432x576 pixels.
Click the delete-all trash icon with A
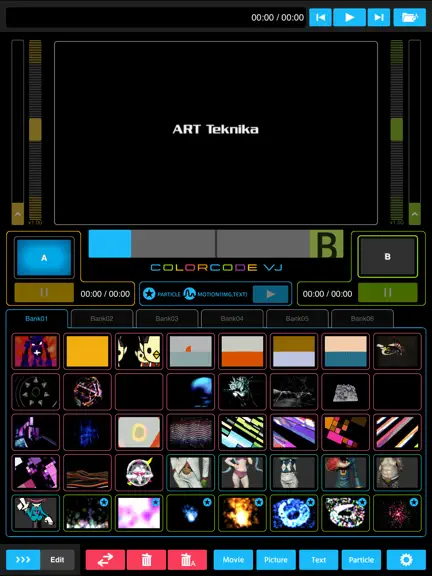pyautogui.click(x=187, y=559)
